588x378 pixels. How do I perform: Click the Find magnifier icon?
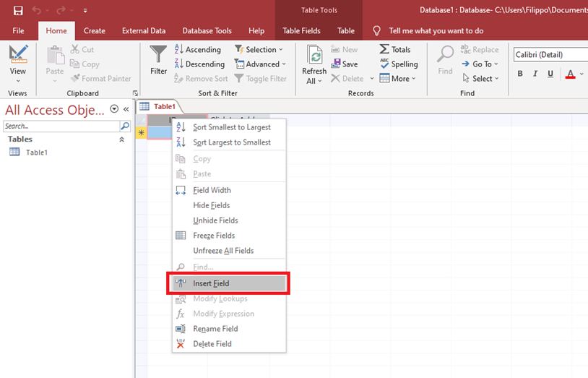tap(445, 54)
